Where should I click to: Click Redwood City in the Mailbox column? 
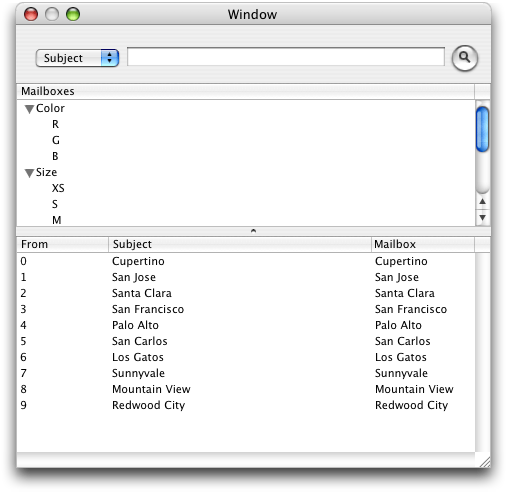[x=411, y=405]
